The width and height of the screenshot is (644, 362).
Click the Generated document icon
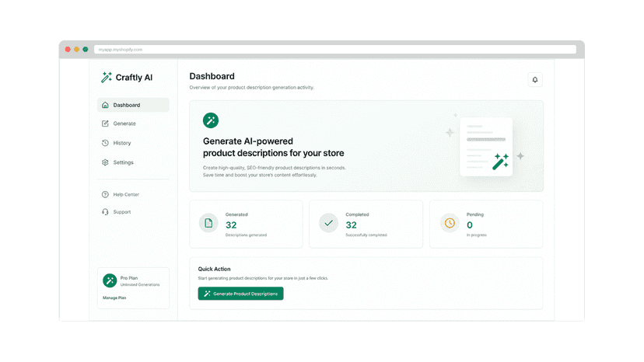tap(208, 223)
